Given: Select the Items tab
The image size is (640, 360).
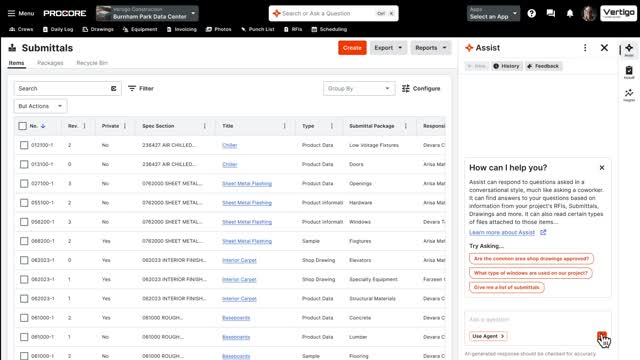Looking at the screenshot, I should 17,63.
